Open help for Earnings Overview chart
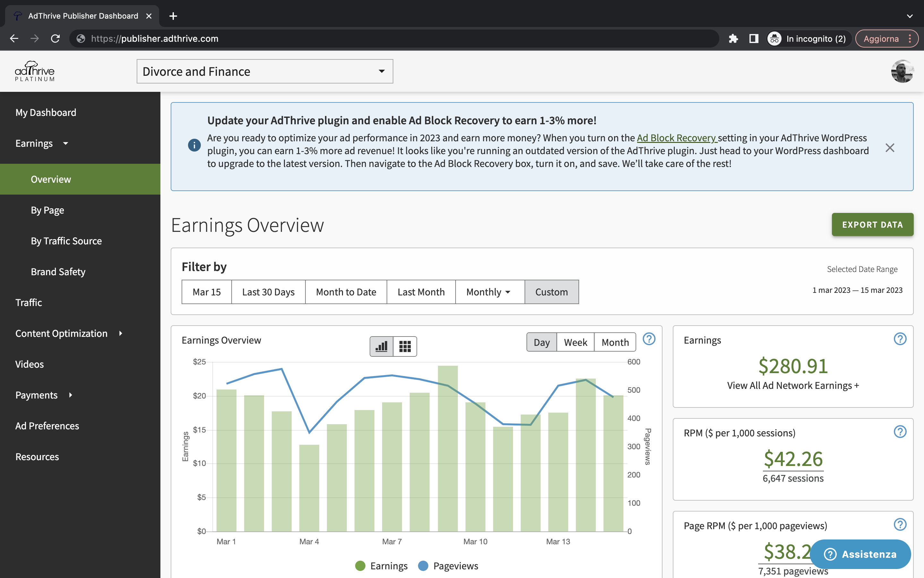 649,339
